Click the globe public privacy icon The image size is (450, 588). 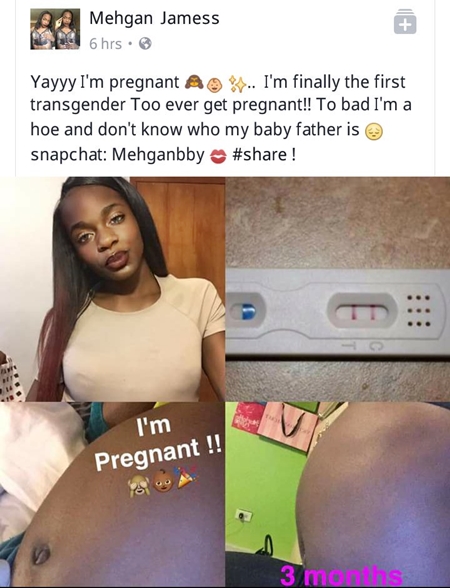[145, 44]
